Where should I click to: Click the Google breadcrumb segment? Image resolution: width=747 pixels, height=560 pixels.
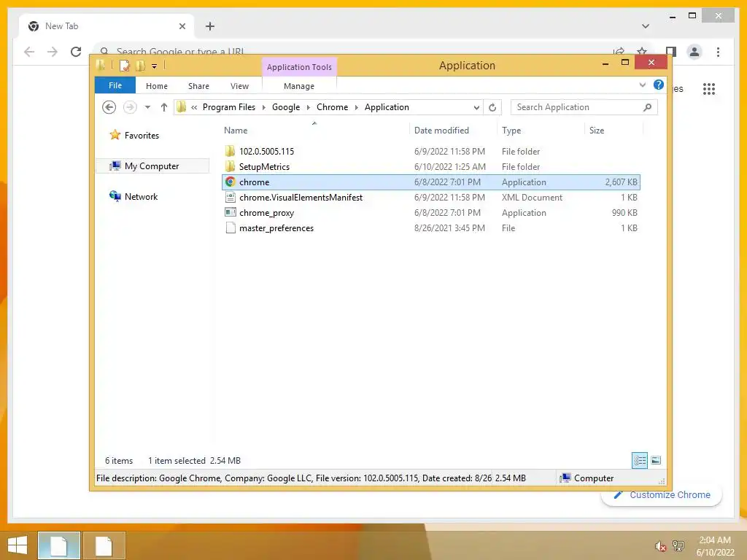point(286,108)
